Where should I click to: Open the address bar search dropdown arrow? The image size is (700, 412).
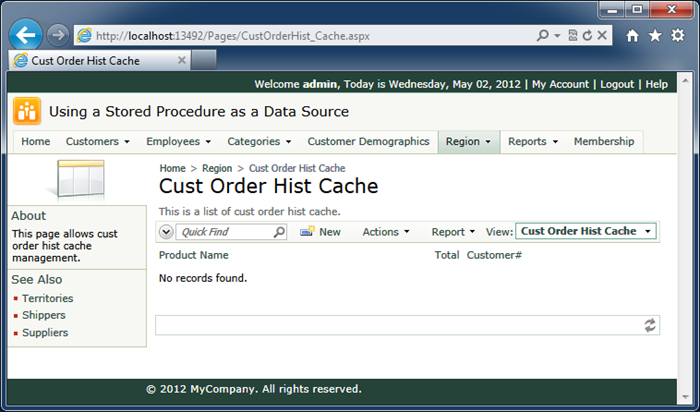[557, 35]
